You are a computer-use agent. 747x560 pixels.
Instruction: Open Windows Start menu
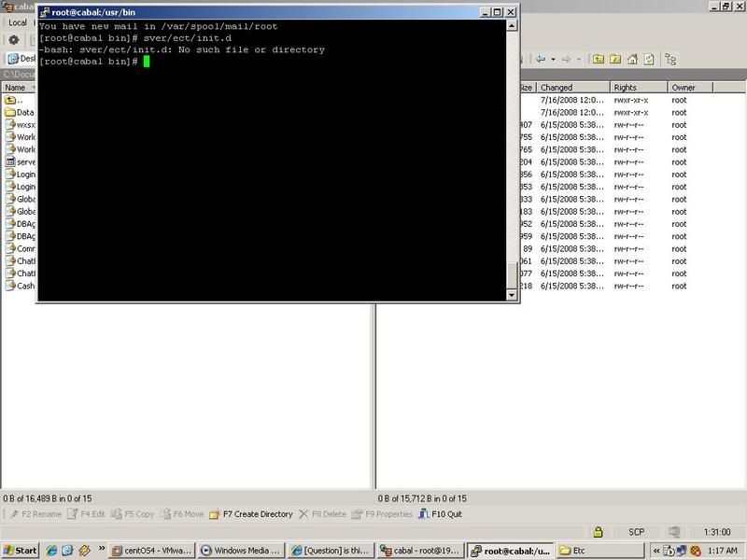tap(21, 550)
